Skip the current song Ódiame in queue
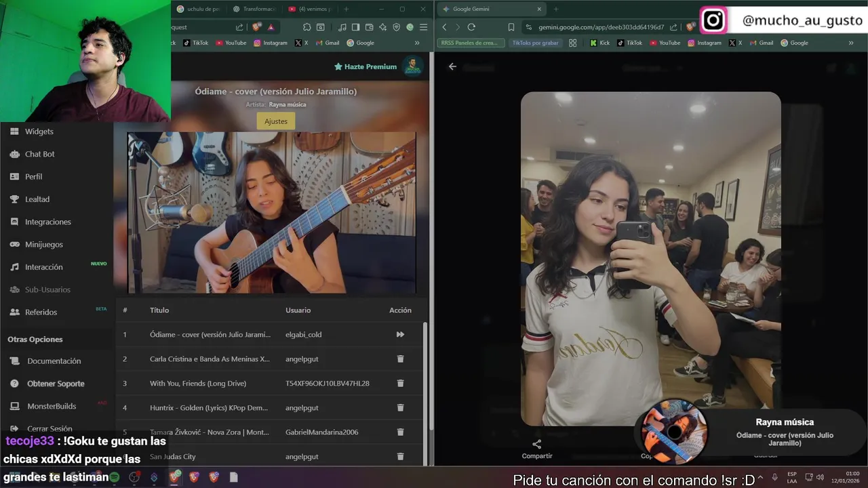Image resolution: width=868 pixels, height=488 pixels. coord(400,334)
